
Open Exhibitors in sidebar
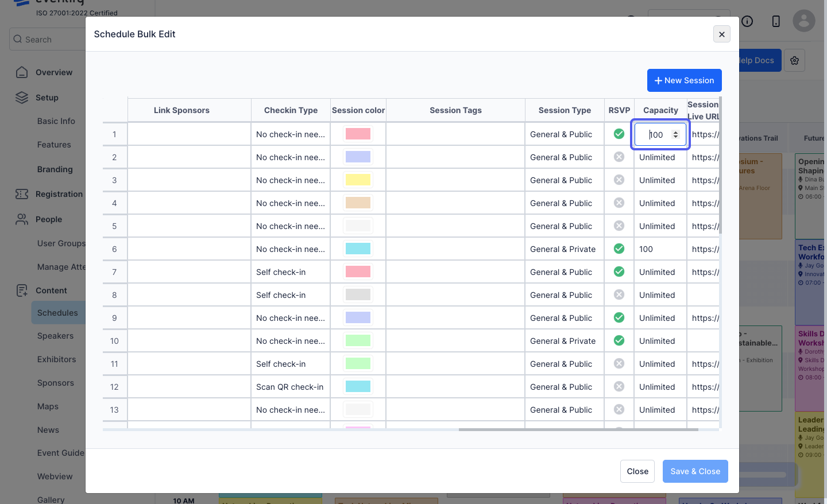pos(56,359)
